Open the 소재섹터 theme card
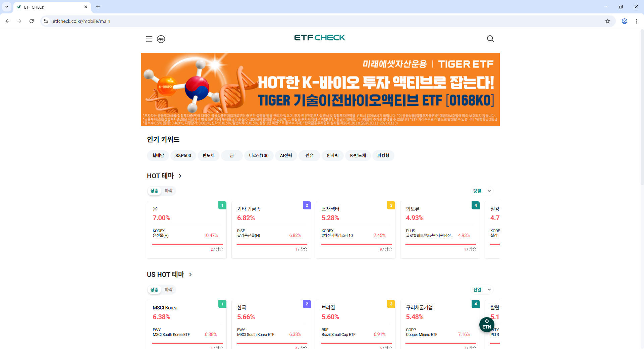 pos(356,230)
